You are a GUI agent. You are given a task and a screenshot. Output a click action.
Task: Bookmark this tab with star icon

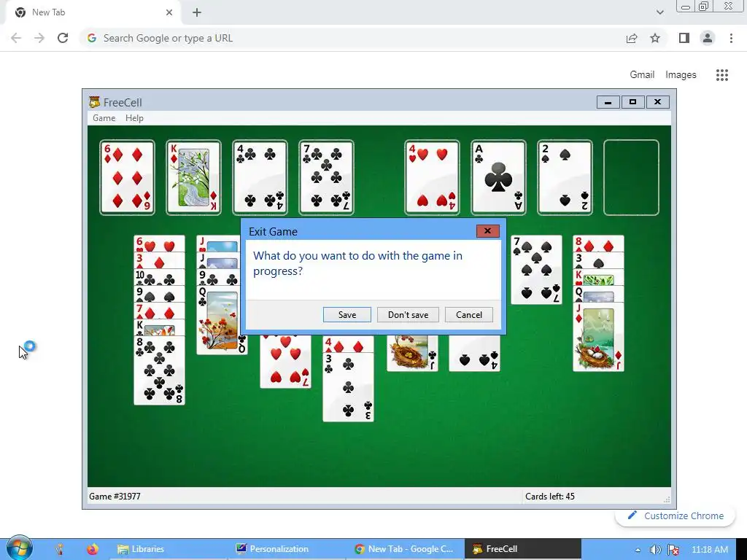point(655,38)
